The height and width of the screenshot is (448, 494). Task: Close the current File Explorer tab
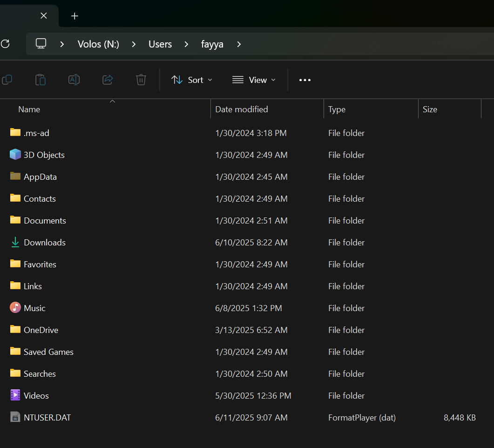[44, 16]
